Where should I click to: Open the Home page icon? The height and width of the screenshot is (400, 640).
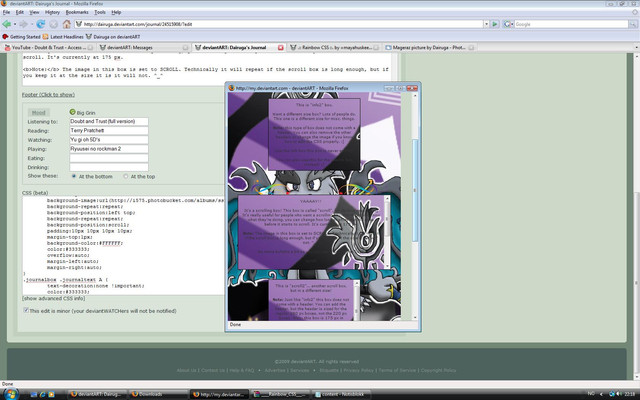(x=67, y=24)
